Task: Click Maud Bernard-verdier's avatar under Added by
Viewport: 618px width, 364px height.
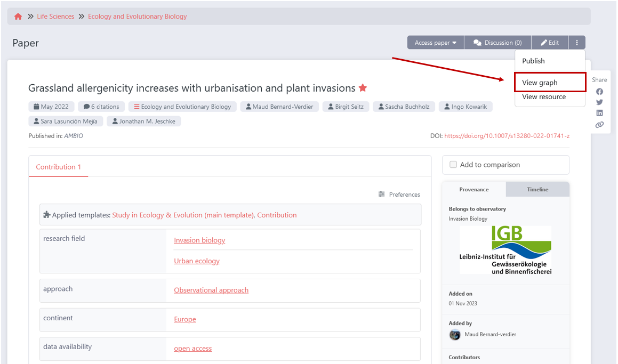Action: coord(455,335)
